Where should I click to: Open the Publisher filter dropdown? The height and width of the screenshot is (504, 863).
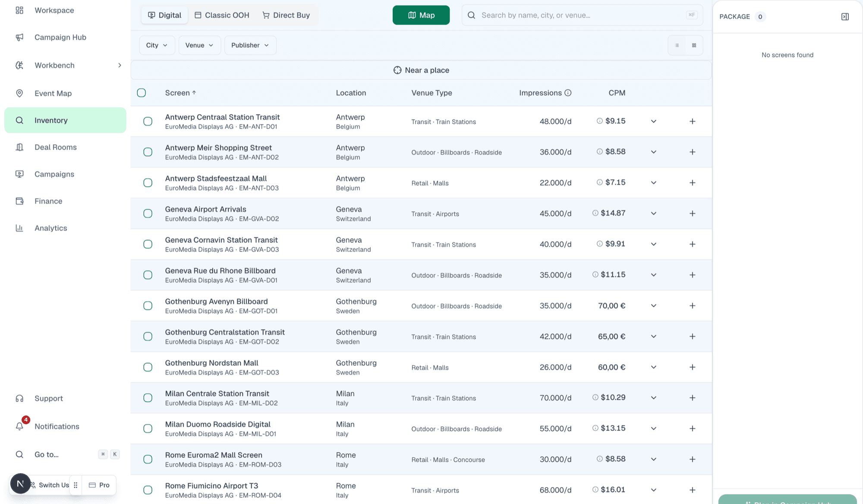(x=250, y=45)
